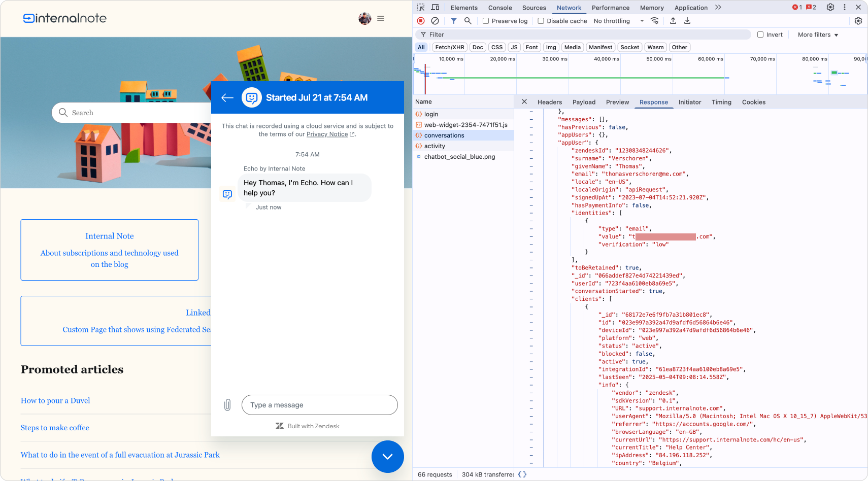Screen dimensions: 868x481
Task: Click the help center Search field
Action: click(x=132, y=113)
